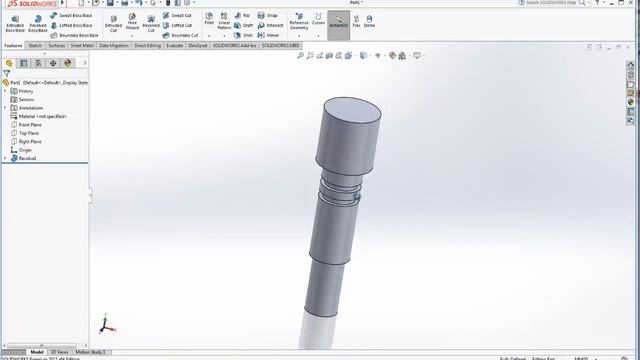Switch to the Direct Editing tab

tap(147, 46)
